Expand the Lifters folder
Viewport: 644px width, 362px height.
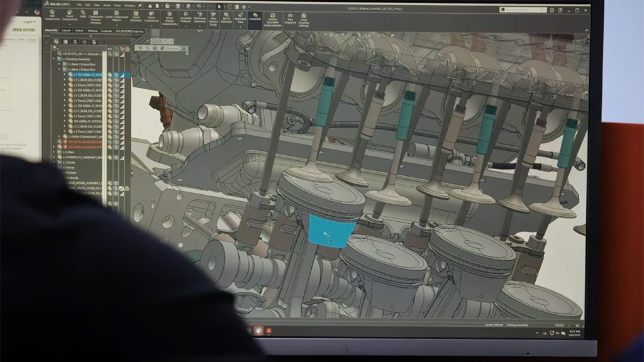pos(54,152)
